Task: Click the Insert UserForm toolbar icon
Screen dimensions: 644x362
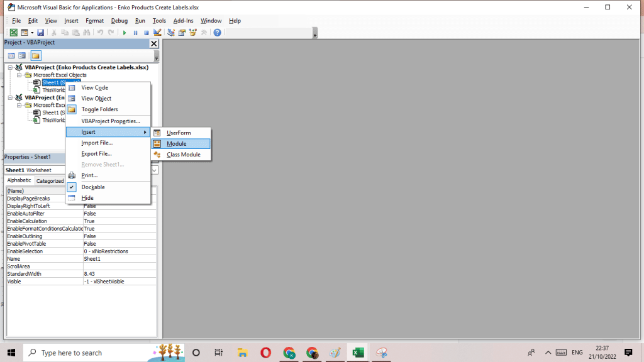Action: [x=25, y=33]
